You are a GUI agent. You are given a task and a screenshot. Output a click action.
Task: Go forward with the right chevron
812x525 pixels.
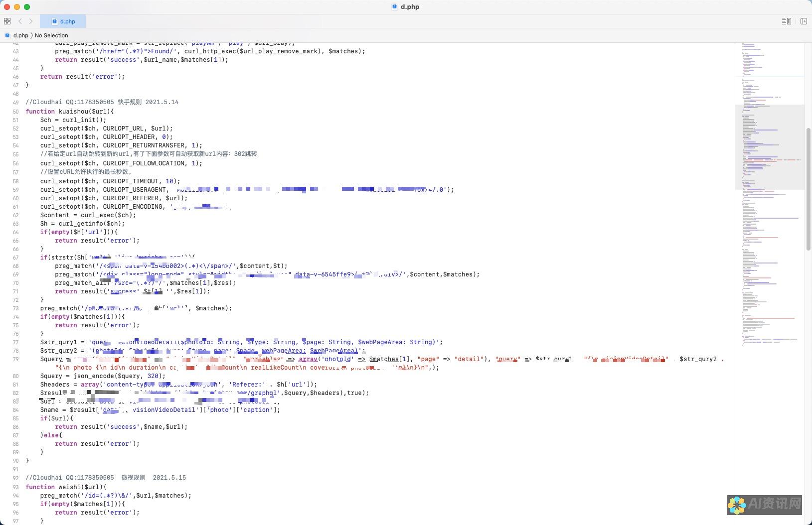[31, 21]
